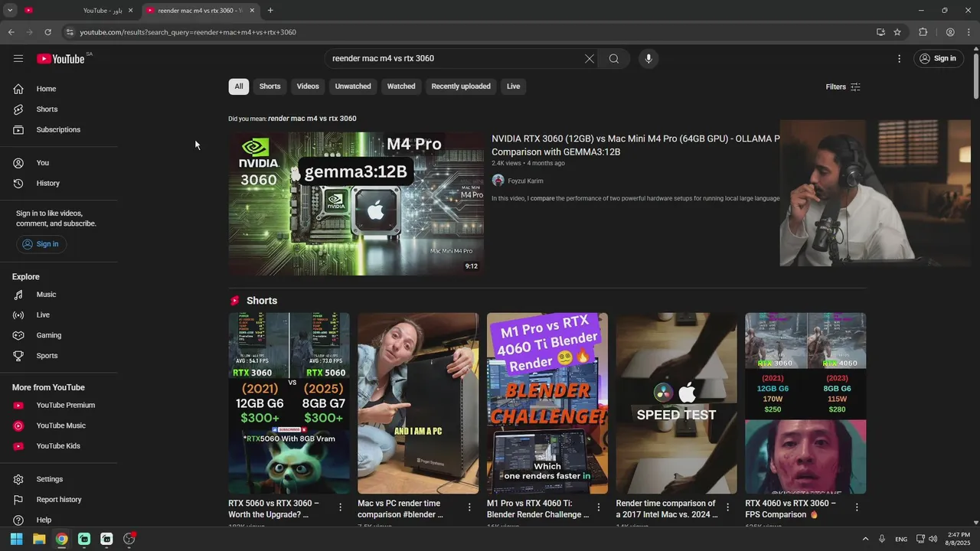
Task: Select the Watched filter chip
Action: (x=401, y=86)
